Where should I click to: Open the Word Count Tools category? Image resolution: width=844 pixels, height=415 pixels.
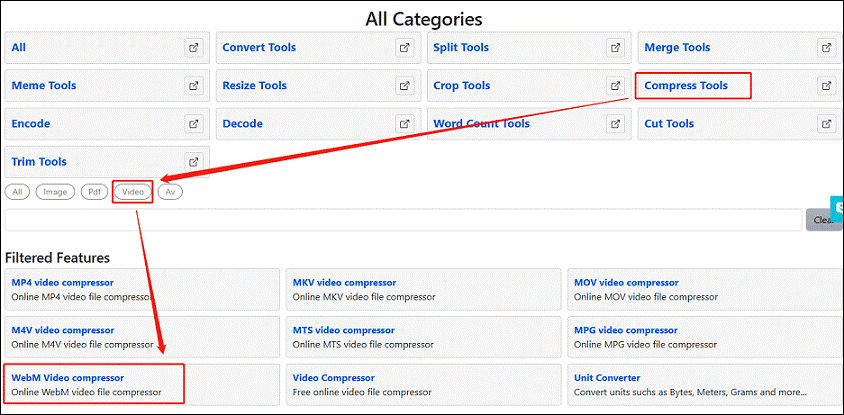coord(481,124)
